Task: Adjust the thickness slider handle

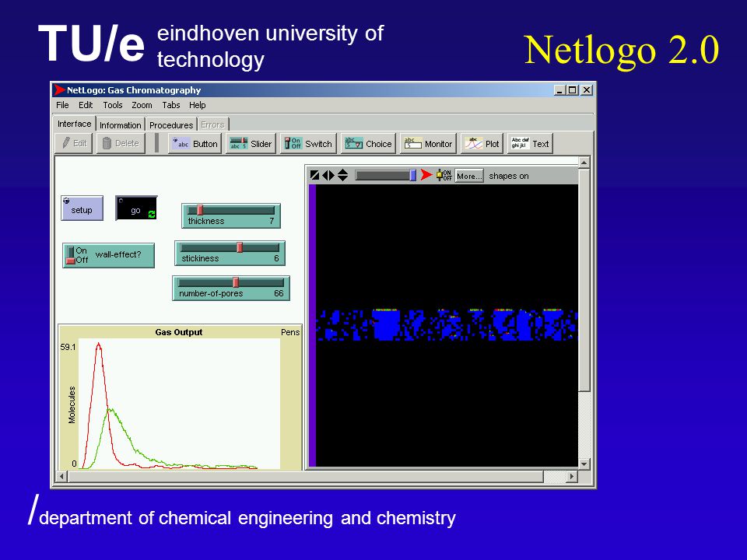Action: 200,210
